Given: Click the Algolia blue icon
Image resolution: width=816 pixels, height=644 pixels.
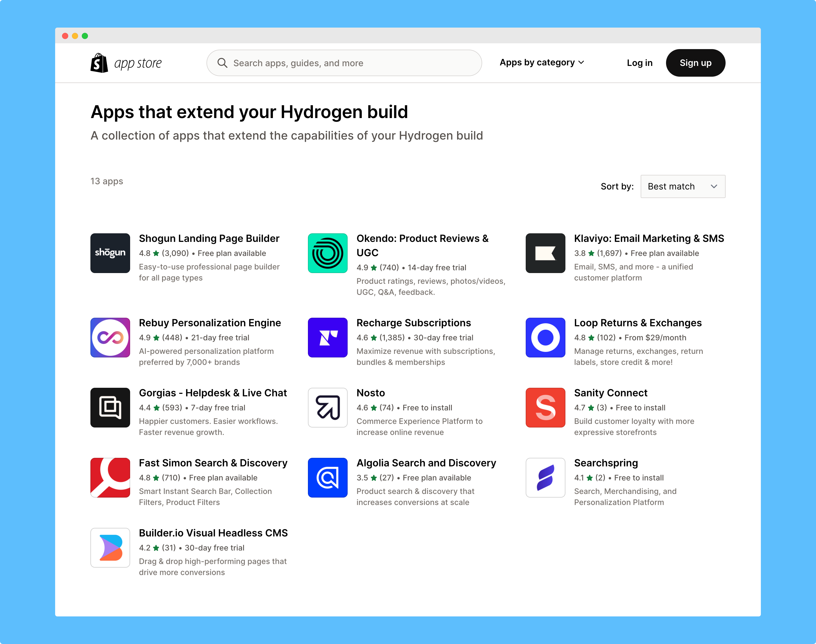Looking at the screenshot, I should (x=328, y=478).
